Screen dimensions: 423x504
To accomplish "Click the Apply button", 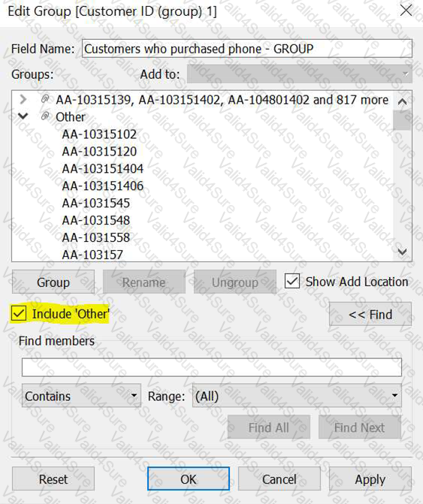I will pos(370,479).
